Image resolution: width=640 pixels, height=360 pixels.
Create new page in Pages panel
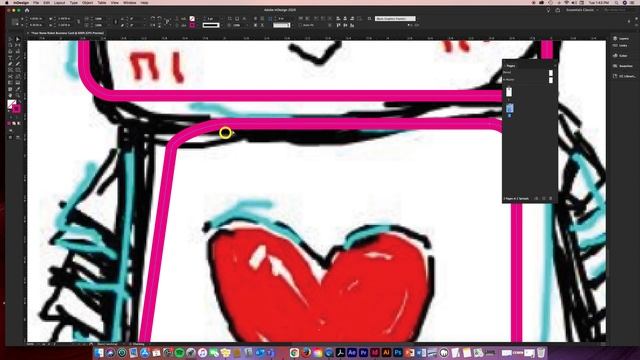(544, 198)
